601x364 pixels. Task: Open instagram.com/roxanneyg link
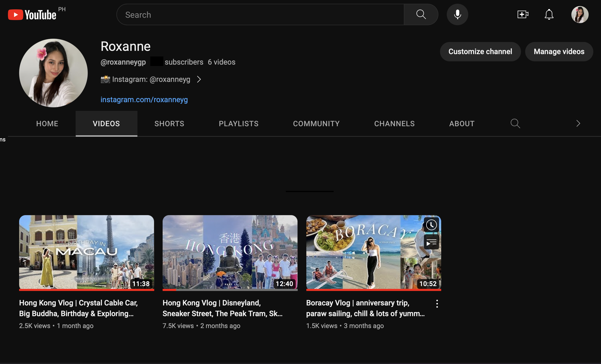point(144,100)
